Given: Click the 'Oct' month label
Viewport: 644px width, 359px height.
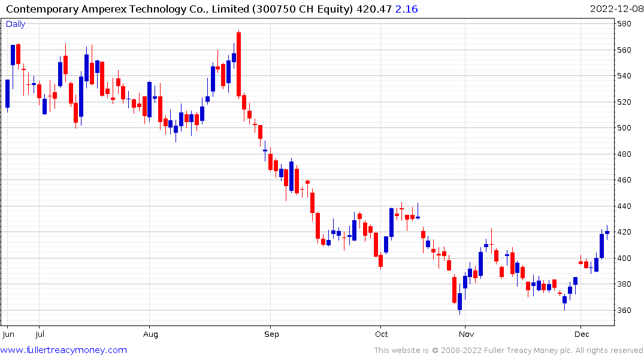Looking at the screenshot, I should click(x=381, y=334).
